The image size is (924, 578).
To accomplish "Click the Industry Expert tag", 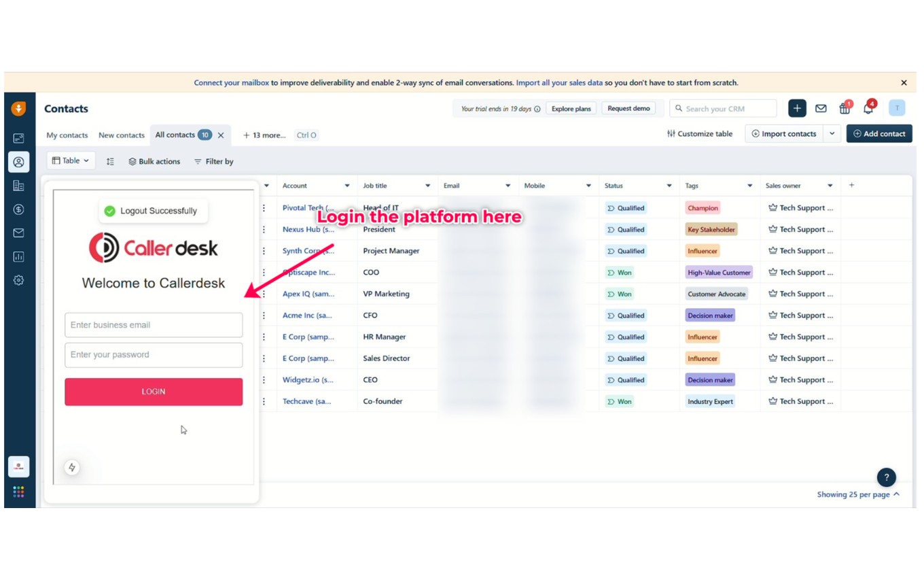I will [710, 401].
